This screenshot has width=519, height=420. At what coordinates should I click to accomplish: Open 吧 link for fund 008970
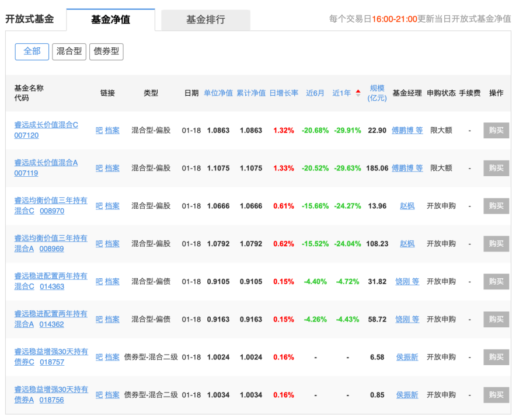99,206
